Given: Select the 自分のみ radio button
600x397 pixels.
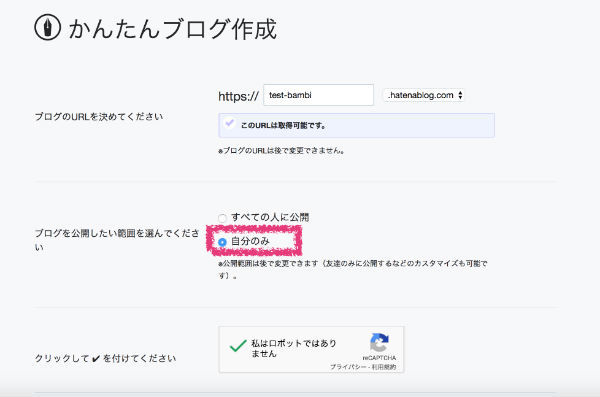Looking at the screenshot, I should tap(222, 242).
